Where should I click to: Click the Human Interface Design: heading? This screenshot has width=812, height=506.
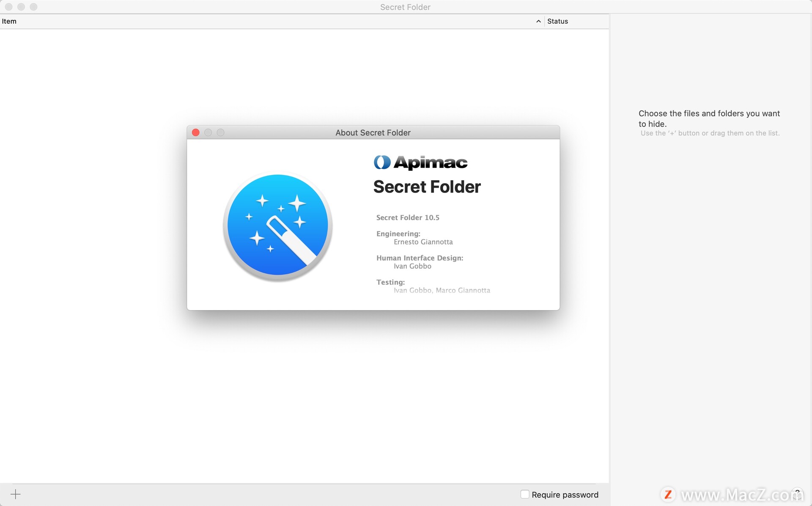click(x=420, y=258)
